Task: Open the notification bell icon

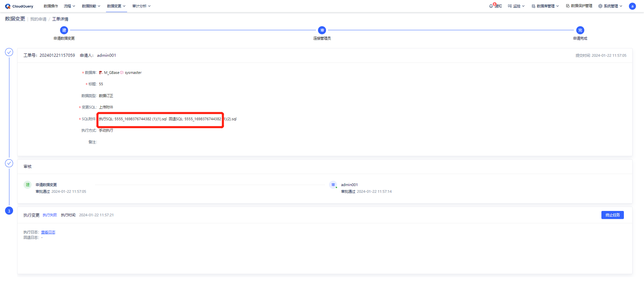Action: tap(491, 6)
